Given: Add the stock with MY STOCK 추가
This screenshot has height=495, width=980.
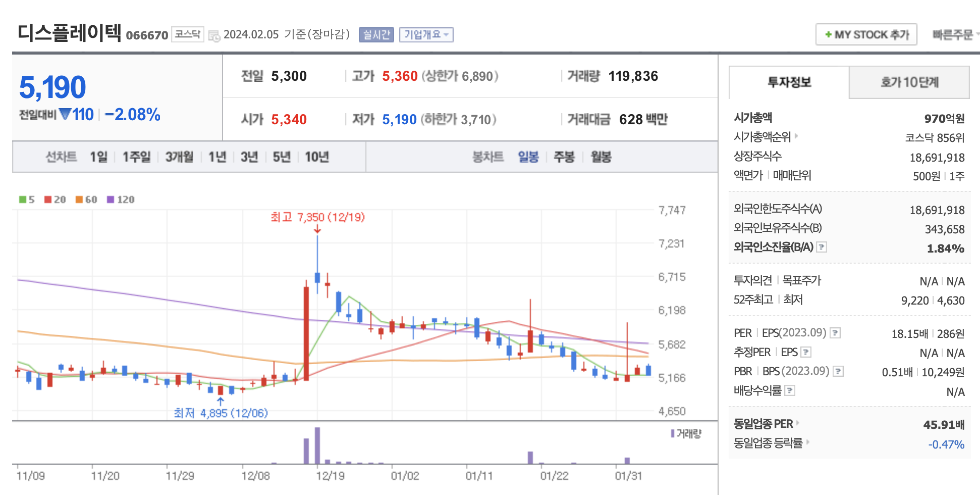Looking at the screenshot, I should [866, 35].
